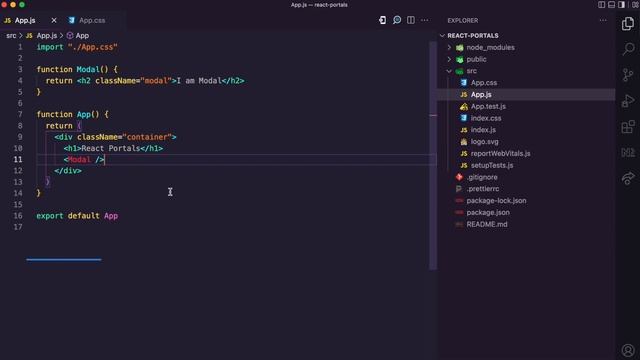The image size is (640, 360).
Task: Open logo.svg in the Explorer
Action: tap(484, 142)
